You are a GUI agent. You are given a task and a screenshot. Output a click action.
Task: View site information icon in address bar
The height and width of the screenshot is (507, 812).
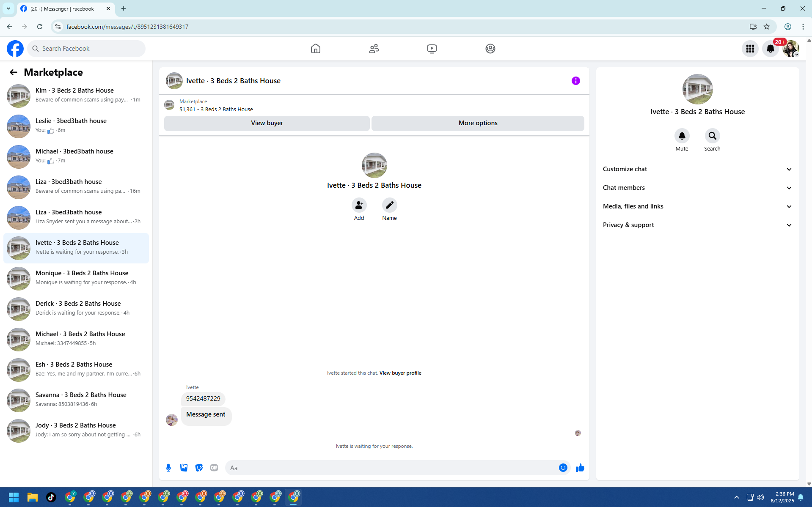coord(58,27)
